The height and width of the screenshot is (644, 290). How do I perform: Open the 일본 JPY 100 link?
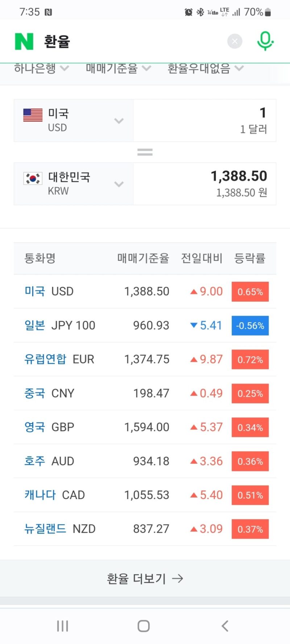click(x=60, y=325)
